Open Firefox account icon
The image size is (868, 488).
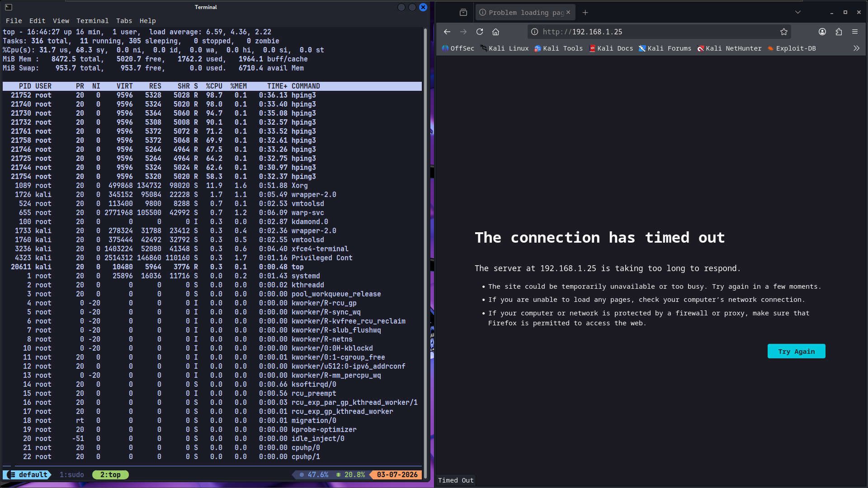tap(822, 32)
